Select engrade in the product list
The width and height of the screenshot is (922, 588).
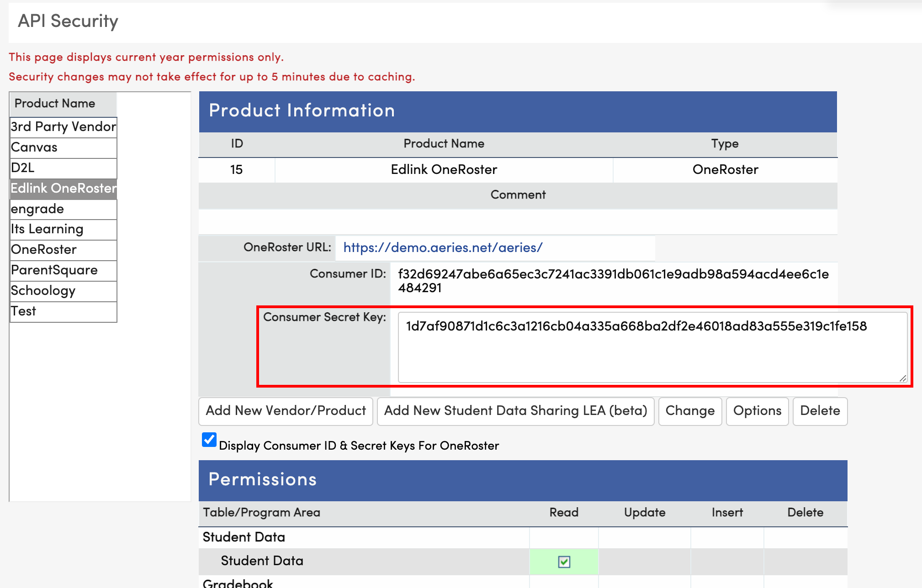tap(64, 209)
